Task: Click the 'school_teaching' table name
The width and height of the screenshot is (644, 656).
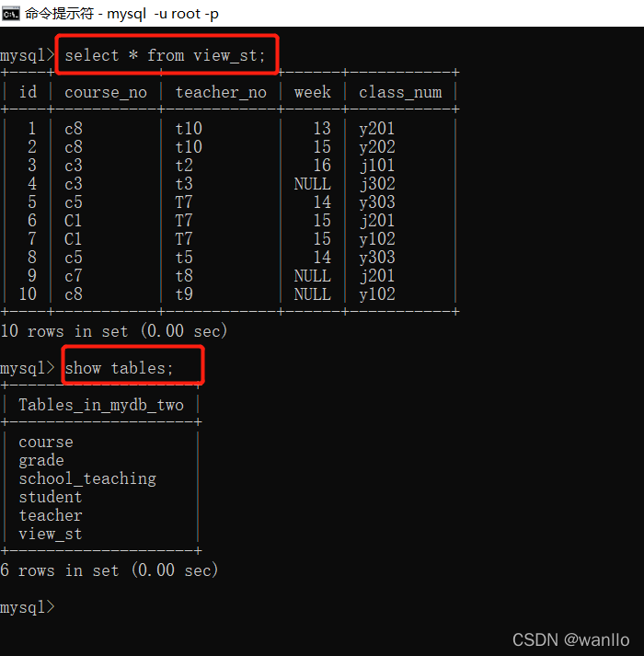Action: point(87,479)
